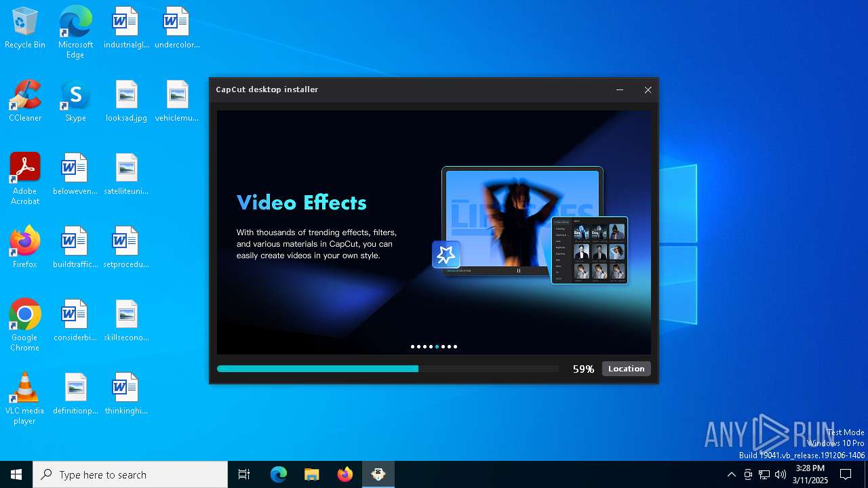Select the buildtraffic... Word document
This screenshot has height=488, width=868.
coord(75,248)
